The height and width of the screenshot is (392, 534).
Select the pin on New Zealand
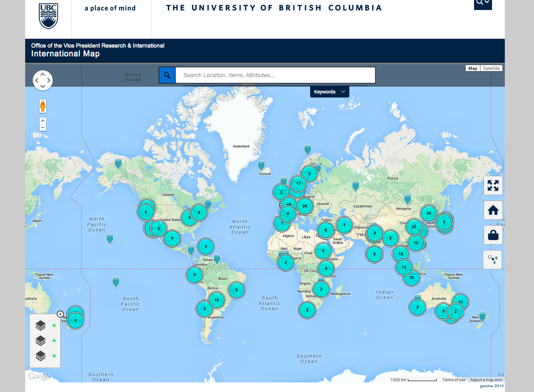coord(482,317)
